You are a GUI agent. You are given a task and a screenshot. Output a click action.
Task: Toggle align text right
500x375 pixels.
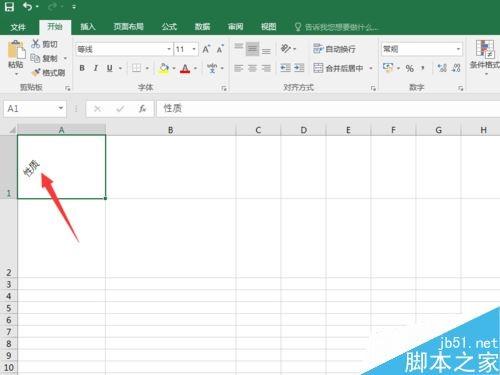[x=266, y=68]
